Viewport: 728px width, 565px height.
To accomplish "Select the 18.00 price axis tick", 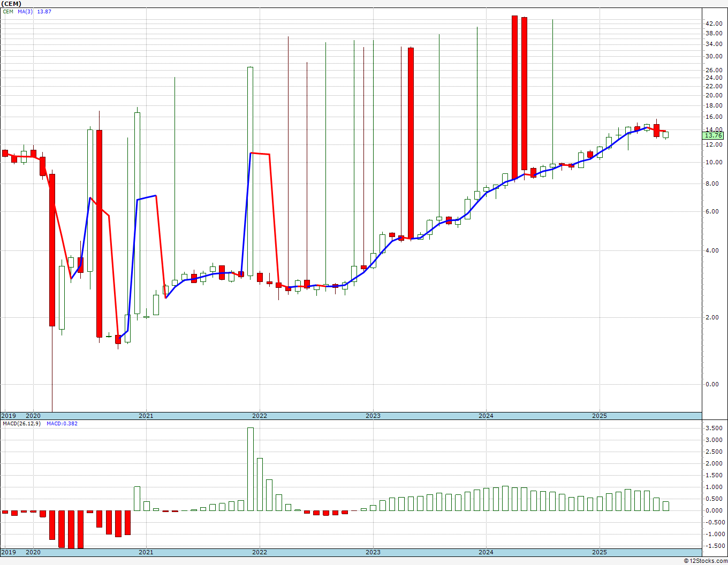I will coord(714,105).
